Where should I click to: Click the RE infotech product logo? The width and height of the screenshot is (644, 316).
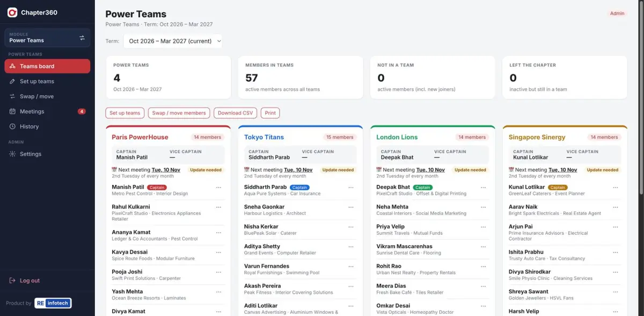pos(53,303)
